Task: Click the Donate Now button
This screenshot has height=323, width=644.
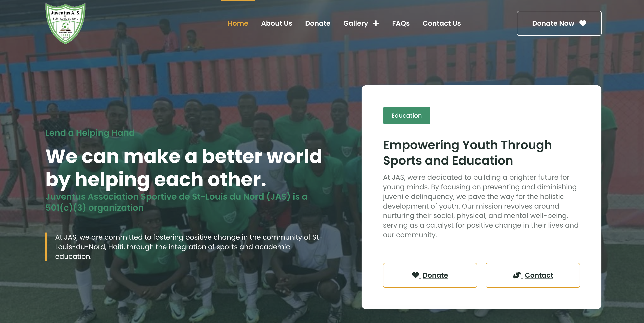Action: click(559, 23)
